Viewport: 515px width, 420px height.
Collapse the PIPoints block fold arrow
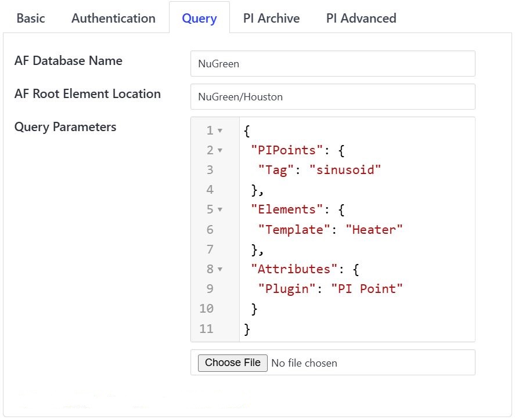point(220,151)
